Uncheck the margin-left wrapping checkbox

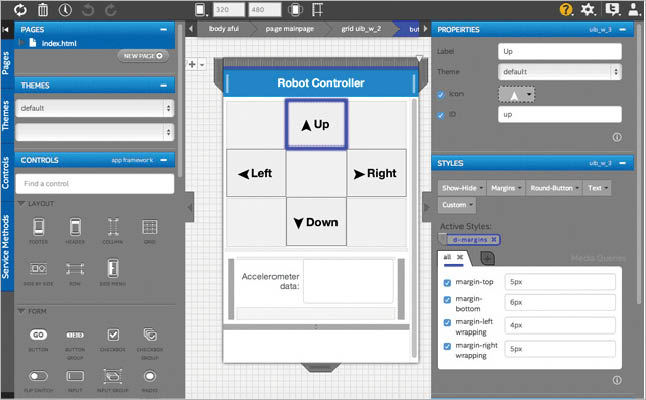[447, 322]
